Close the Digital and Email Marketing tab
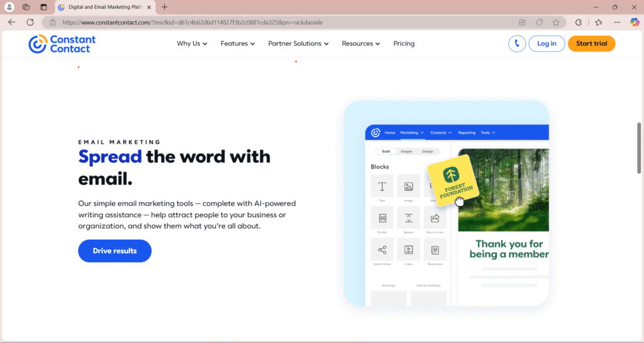The width and height of the screenshot is (644, 343). tap(148, 8)
